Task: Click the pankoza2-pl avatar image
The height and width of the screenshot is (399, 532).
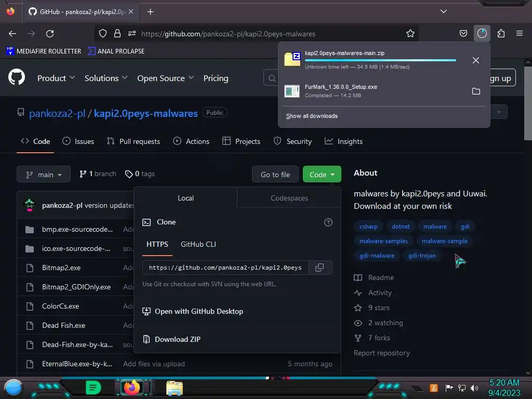Action: [30, 205]
